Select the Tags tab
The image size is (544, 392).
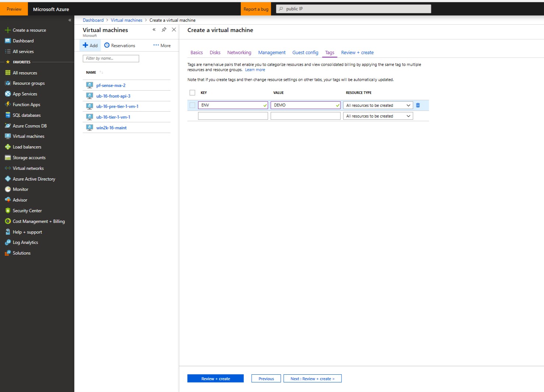(330, 53)
